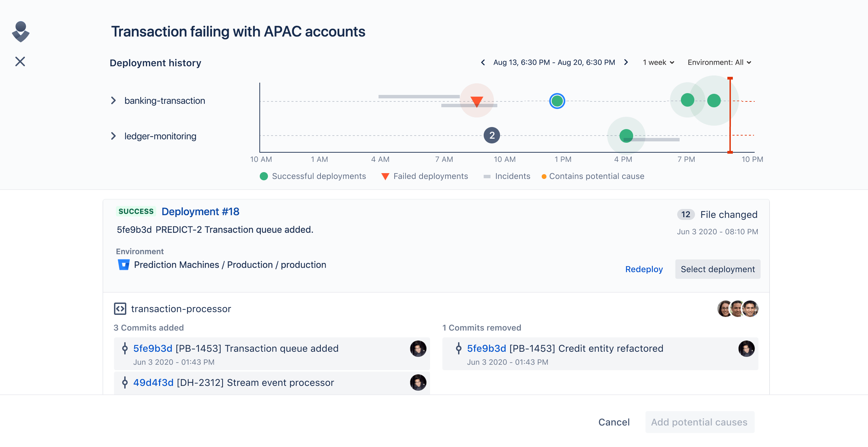868x447 pixels.
Task: Click the Prediction Machines environment flag icon
Action: click(x=122, y=264)
